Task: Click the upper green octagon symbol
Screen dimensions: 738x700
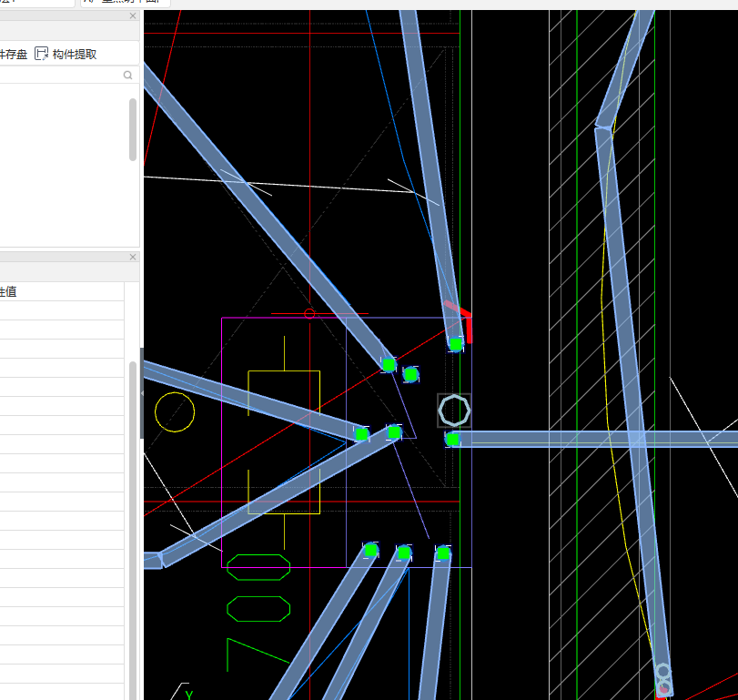Action: [258, 567]
